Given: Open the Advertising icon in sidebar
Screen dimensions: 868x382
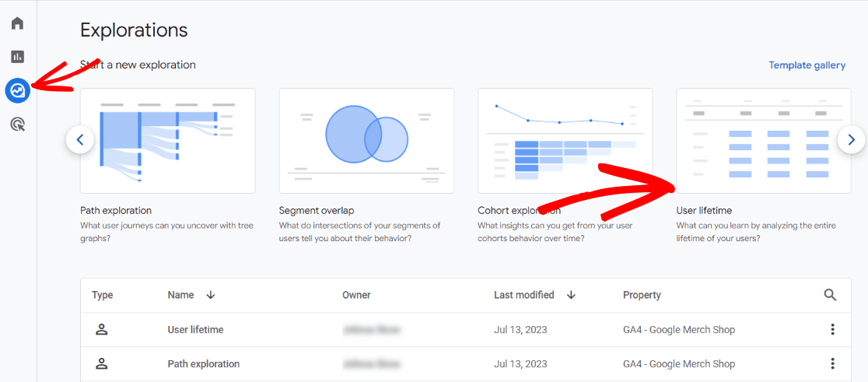Looking at the screenshot, I should [17, 124].
